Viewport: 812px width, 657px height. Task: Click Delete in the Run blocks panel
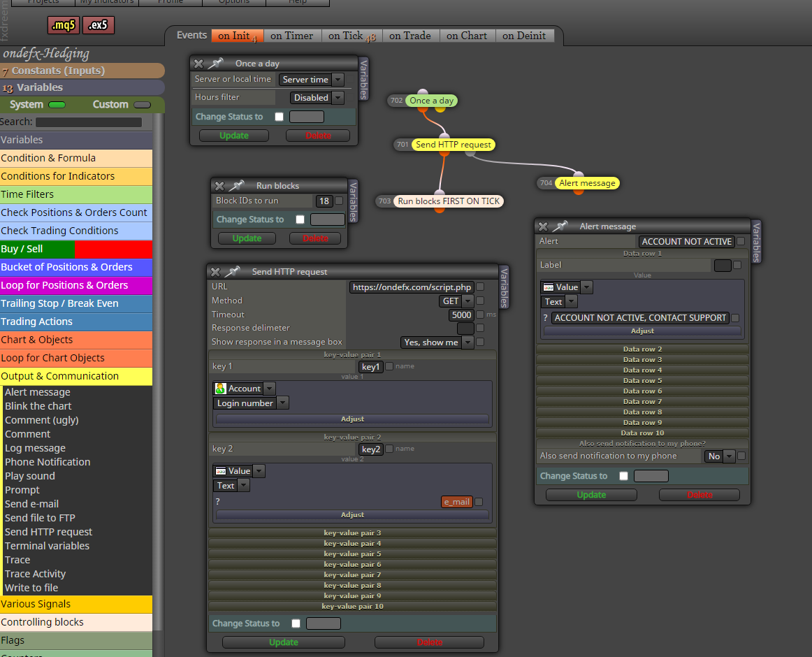[x=315, y=238]
